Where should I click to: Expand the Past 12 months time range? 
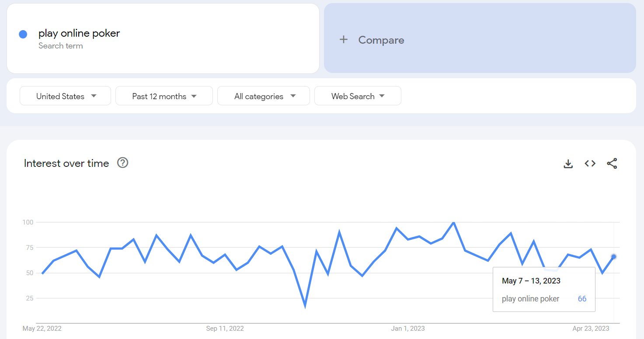(164, 96)
